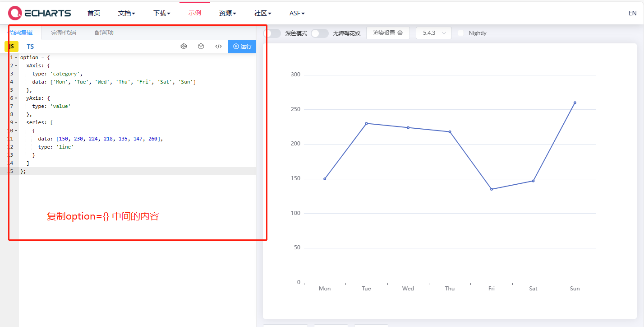Collapse series fold arrow on line 9
The width and height of the screenshot is (644, 327).
[16, 122]
